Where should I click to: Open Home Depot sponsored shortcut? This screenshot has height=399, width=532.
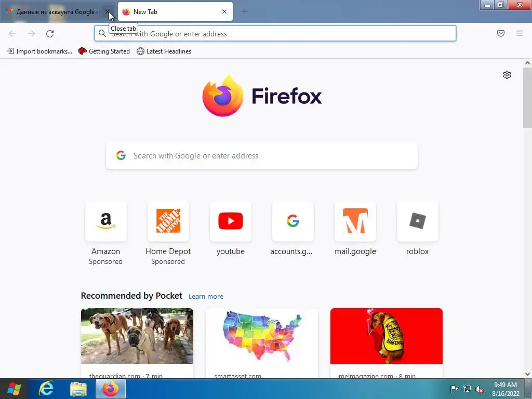click(168, 221)
